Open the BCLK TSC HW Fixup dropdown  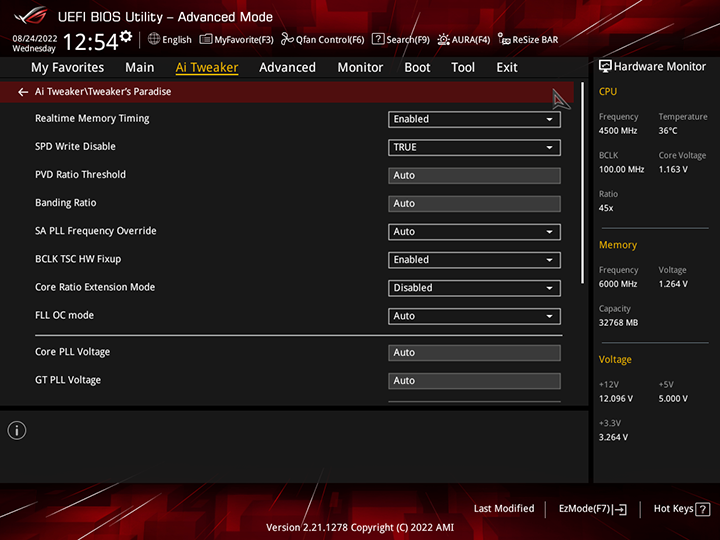click(474, 259)
